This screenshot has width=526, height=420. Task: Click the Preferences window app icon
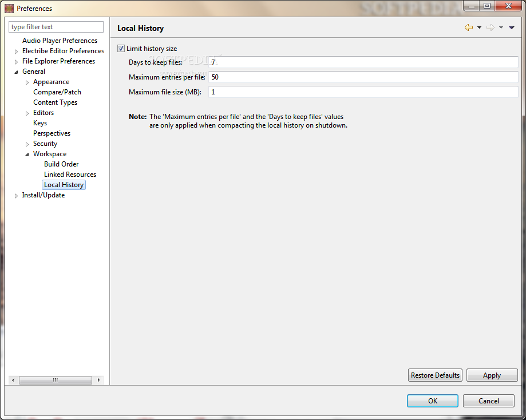tap(9, 9)
